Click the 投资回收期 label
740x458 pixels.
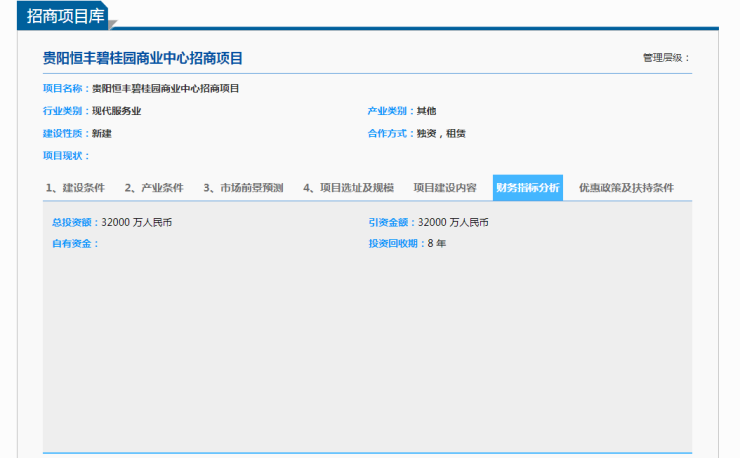(x=397, y=244)
